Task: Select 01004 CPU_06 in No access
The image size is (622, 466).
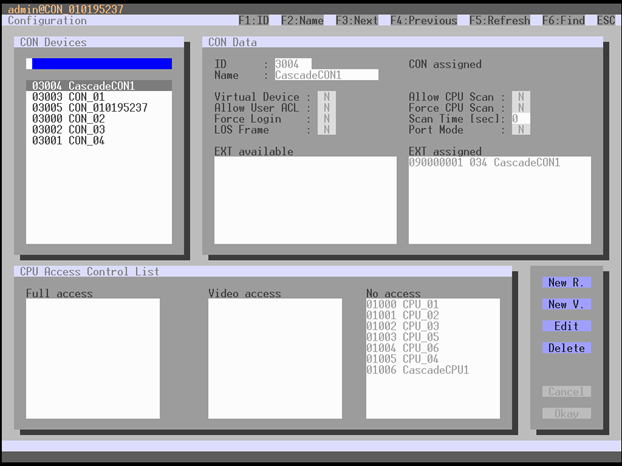Action: (433, 348)
